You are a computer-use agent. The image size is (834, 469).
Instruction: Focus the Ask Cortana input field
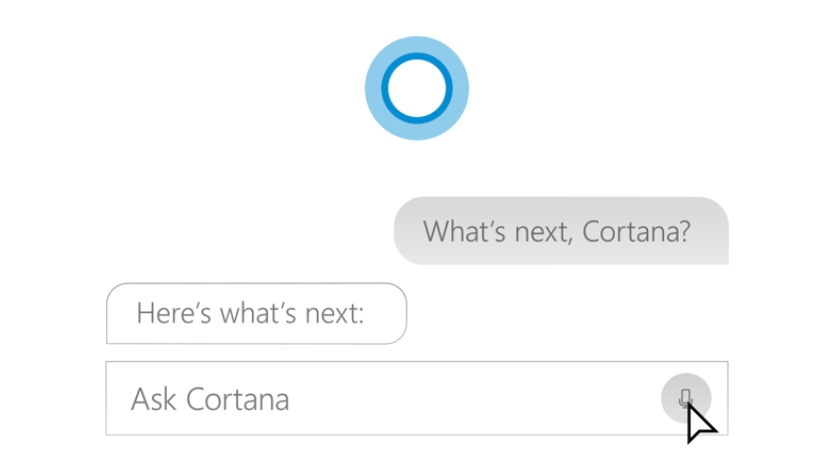click(417, 398)
